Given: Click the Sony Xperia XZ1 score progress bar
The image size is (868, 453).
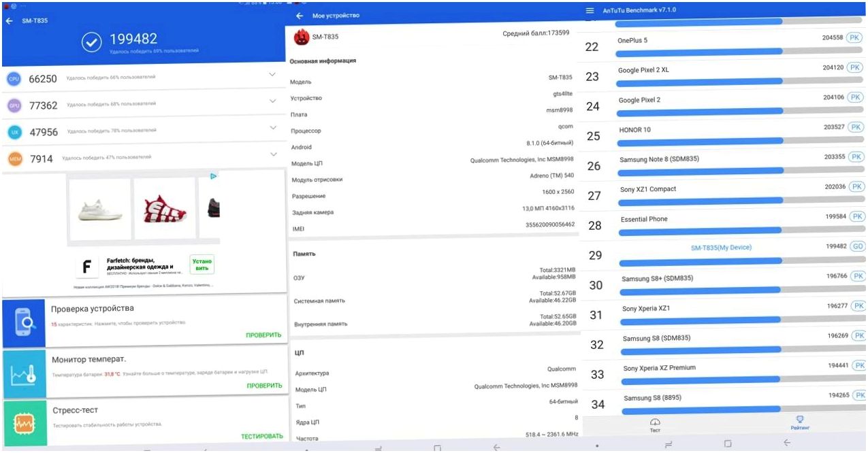Looking at the screenshot, I should click(743, 319).
